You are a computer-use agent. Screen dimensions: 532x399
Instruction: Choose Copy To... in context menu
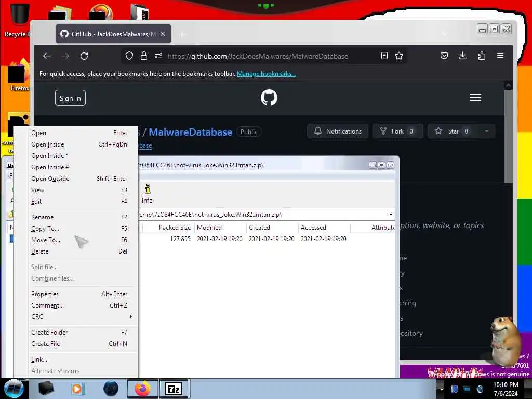point(79,229)
